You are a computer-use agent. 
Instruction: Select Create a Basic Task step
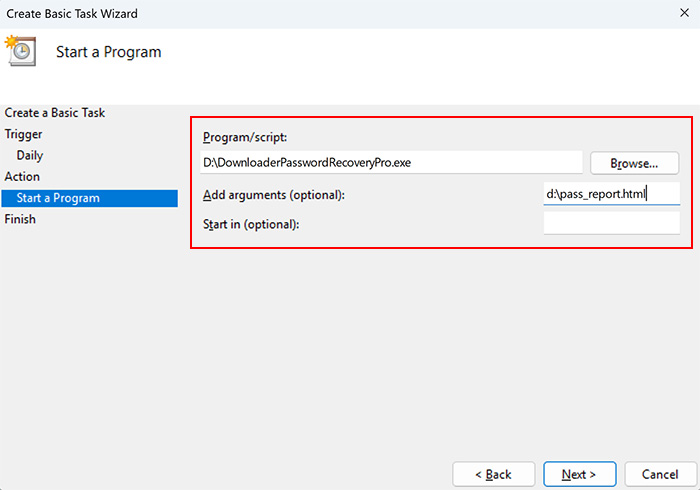pos(54,112)
